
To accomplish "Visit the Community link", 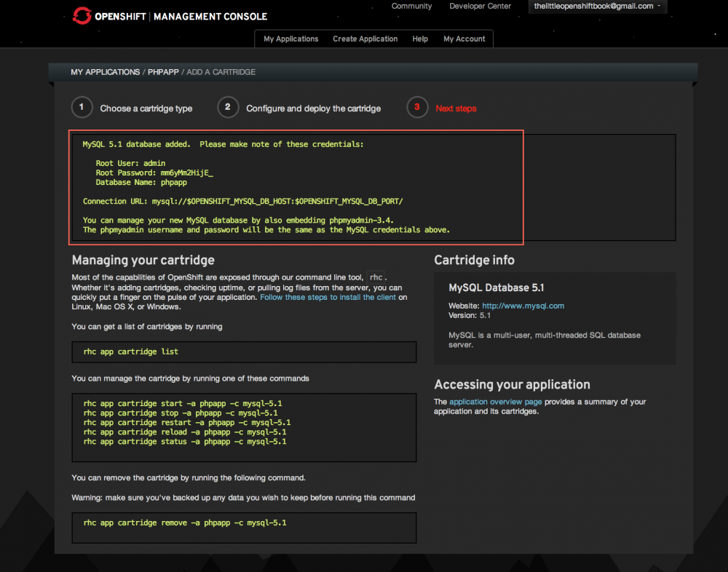I will (411, 7).
